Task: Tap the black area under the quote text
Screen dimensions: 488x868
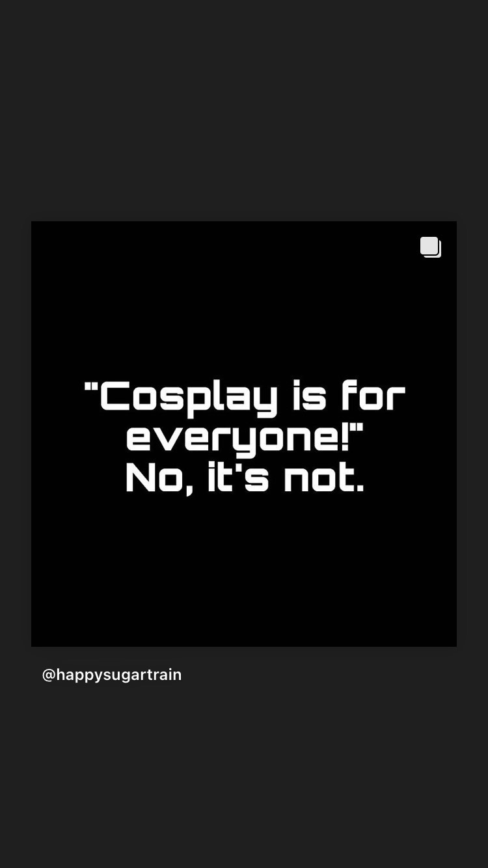Action: (244, 573)
